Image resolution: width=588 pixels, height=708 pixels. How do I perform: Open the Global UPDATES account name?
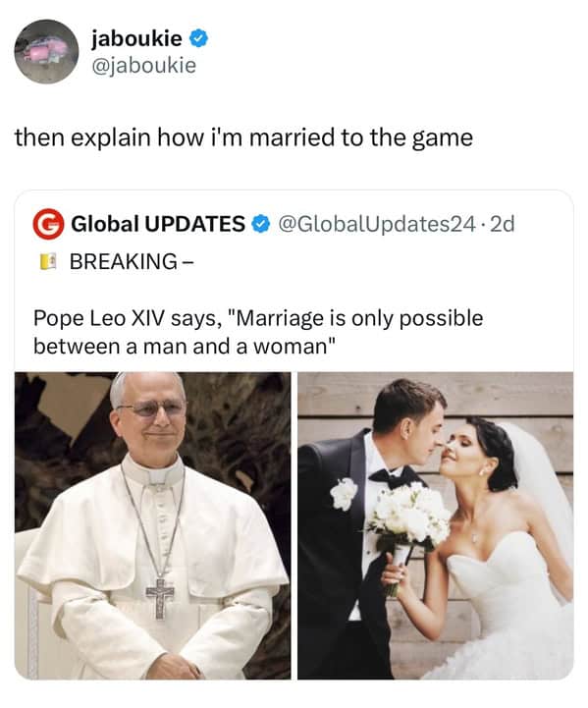[x=158, y=224]
